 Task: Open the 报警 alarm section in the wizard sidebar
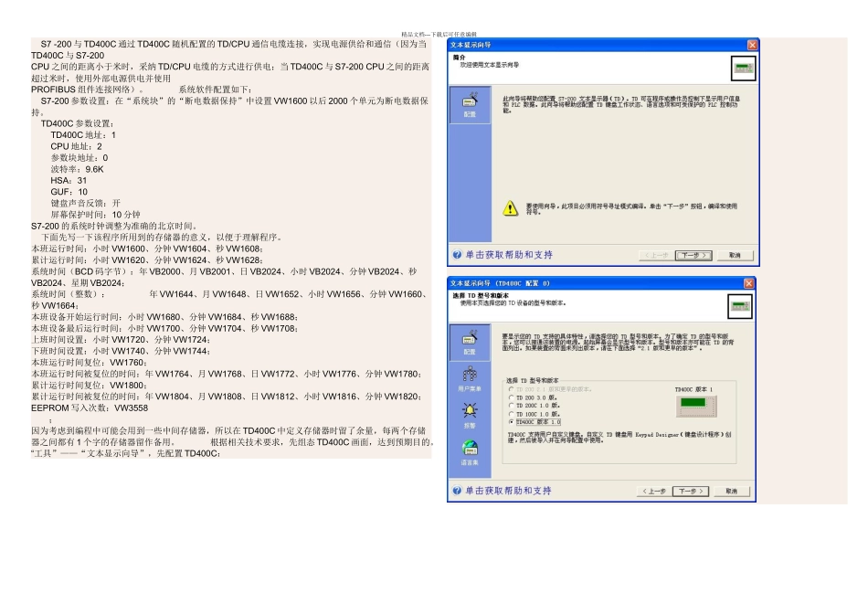tap(470, 416)
